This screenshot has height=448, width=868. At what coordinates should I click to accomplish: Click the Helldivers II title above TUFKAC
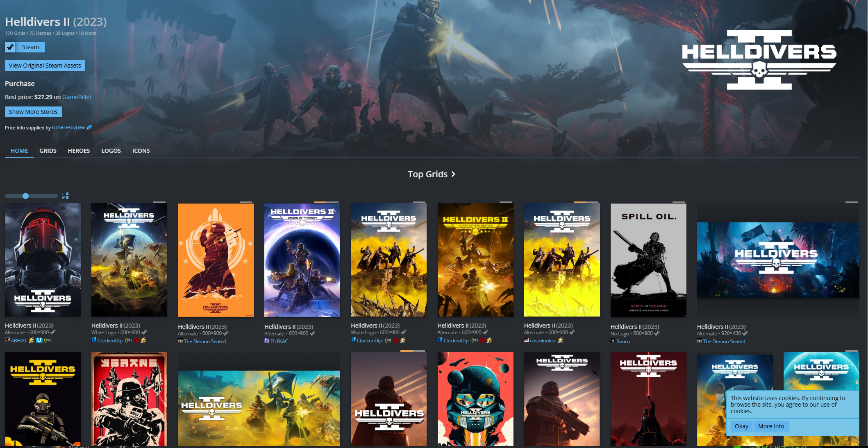289,326
